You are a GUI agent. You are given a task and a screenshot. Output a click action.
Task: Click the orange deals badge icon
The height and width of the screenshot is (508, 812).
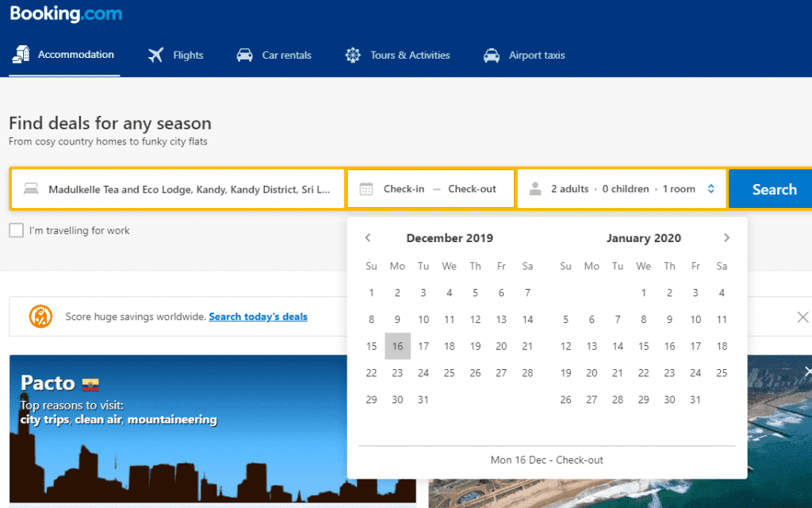[40, 316]
